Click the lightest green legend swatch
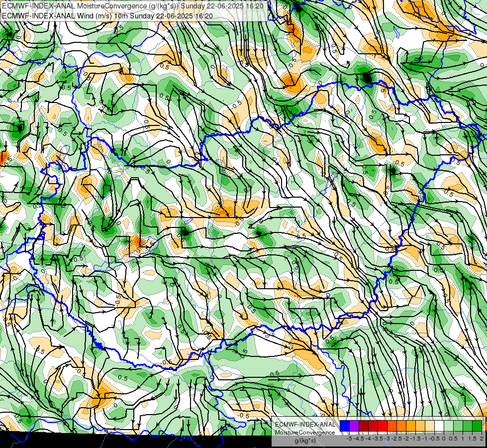Screen dimensions: 487x448 (449, 426)
